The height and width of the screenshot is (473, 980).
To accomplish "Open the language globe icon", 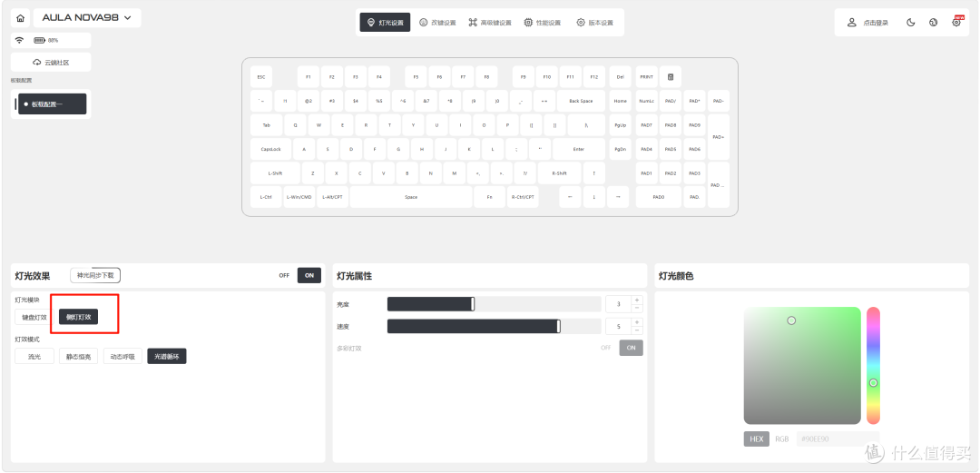I will click(933, 23).
